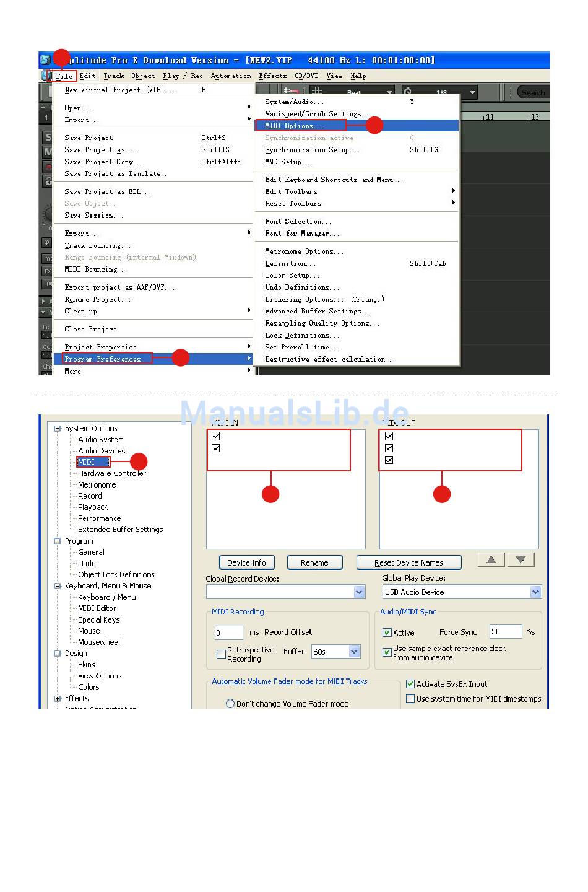The width and height of the screenshot is (588, 892).
Task: Enable Retrospective Recording checkbox
Action: [221, 654]
